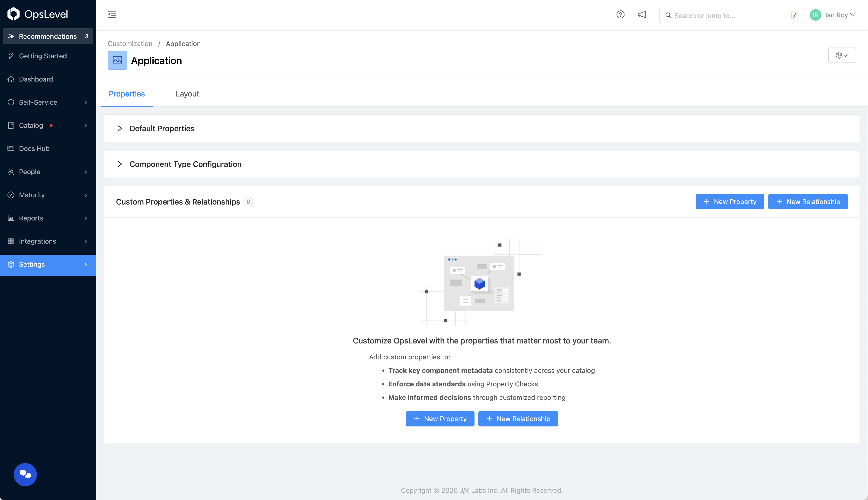
Task: Open the chat support bubble
Action: (x=25, y=475)
